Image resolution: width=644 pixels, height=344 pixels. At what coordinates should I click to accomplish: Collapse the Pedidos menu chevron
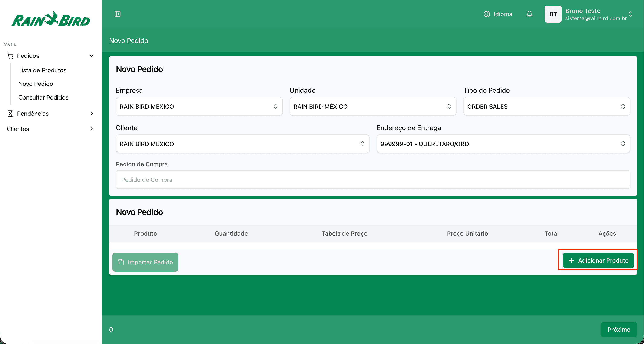92,55
